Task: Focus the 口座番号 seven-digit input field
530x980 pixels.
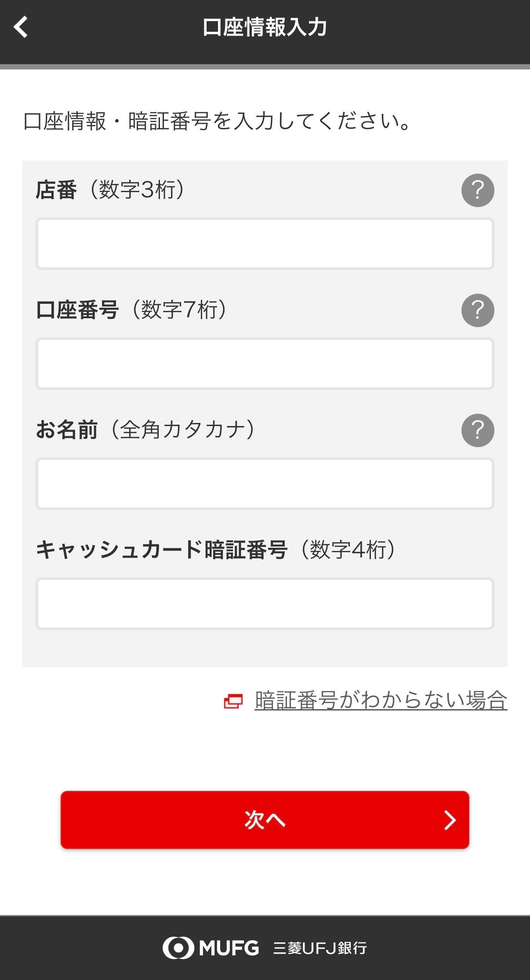Action: [265, 364]
